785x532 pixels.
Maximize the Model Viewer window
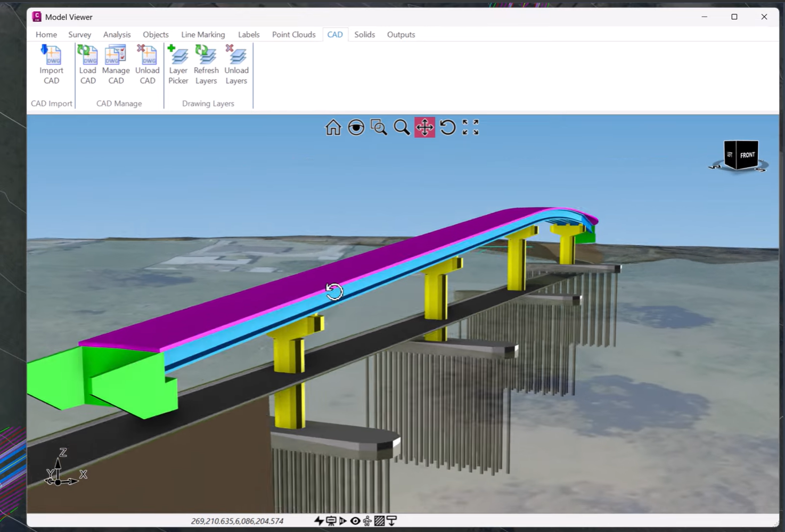pos(734,17)
